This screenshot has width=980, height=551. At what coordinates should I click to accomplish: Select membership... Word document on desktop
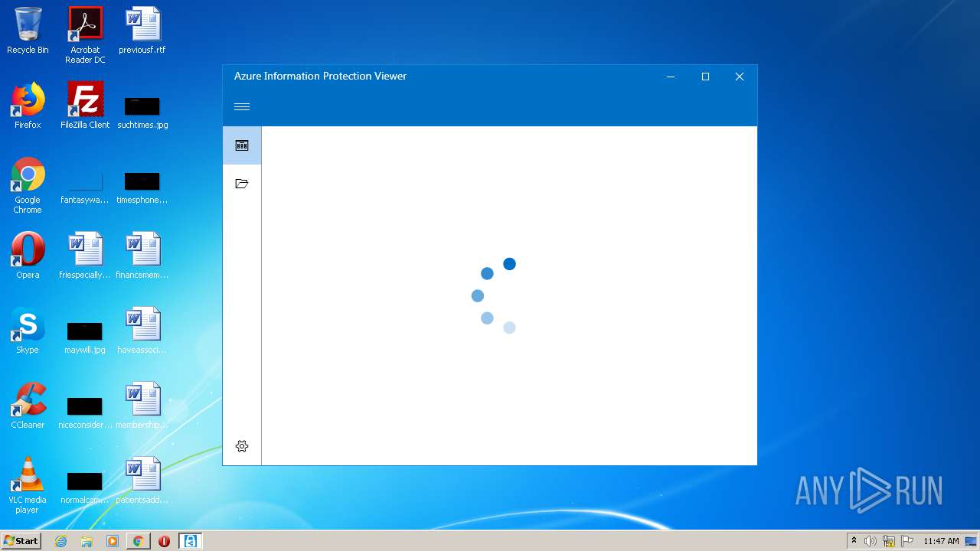coord(142,406)
